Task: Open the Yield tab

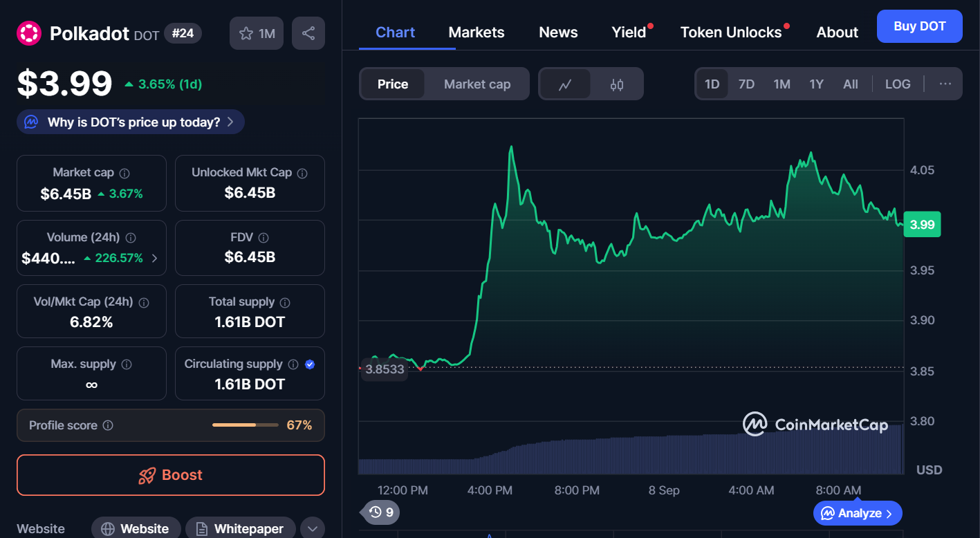Action: [629, 33]
